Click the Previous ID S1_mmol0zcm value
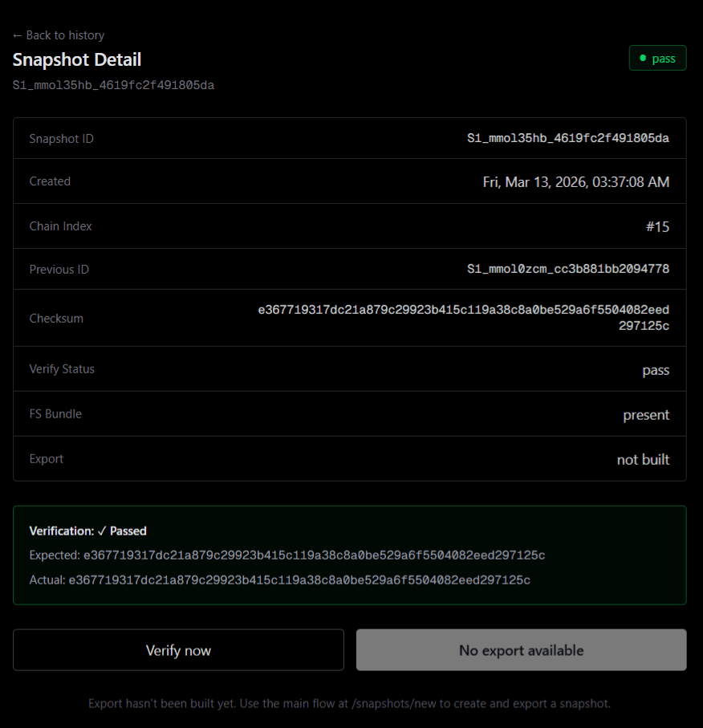 pos(567,269)
